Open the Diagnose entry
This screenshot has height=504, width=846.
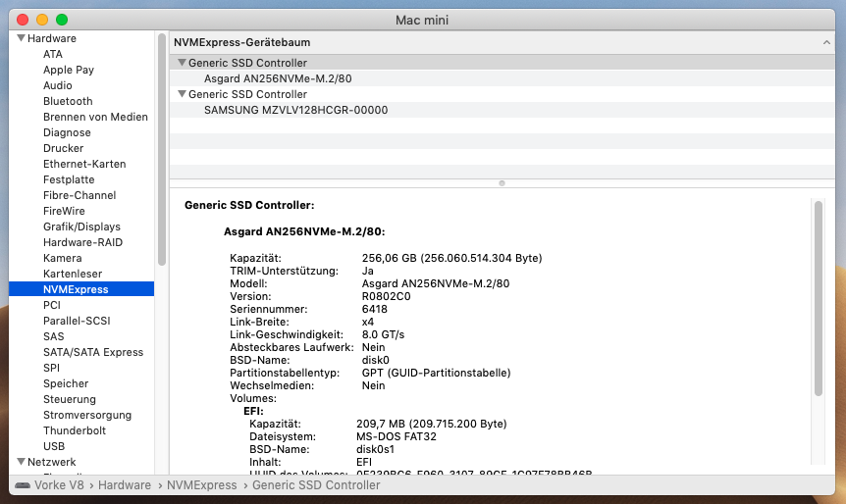[67, 132]
